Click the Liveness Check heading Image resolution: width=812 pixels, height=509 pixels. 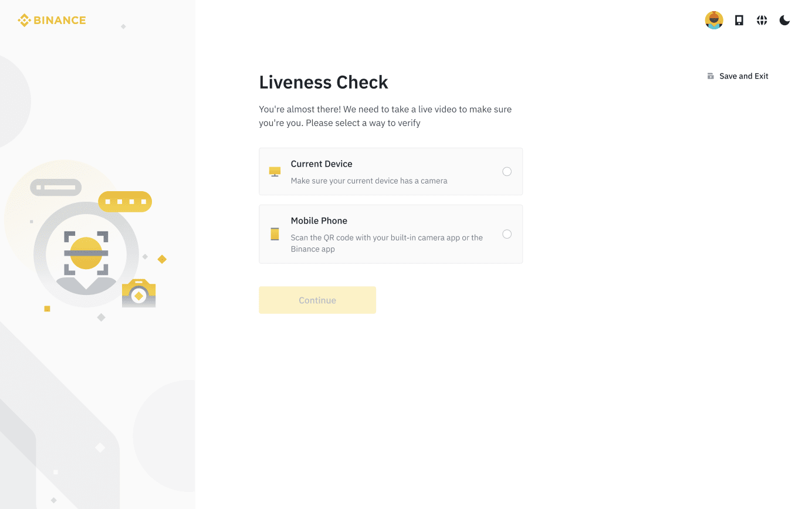323,83
